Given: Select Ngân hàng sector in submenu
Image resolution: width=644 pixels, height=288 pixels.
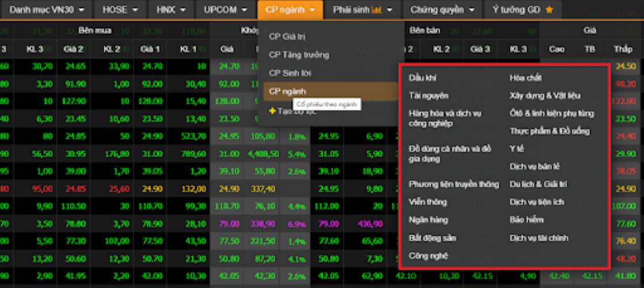Looking at the screenshot, I should 428,219.
